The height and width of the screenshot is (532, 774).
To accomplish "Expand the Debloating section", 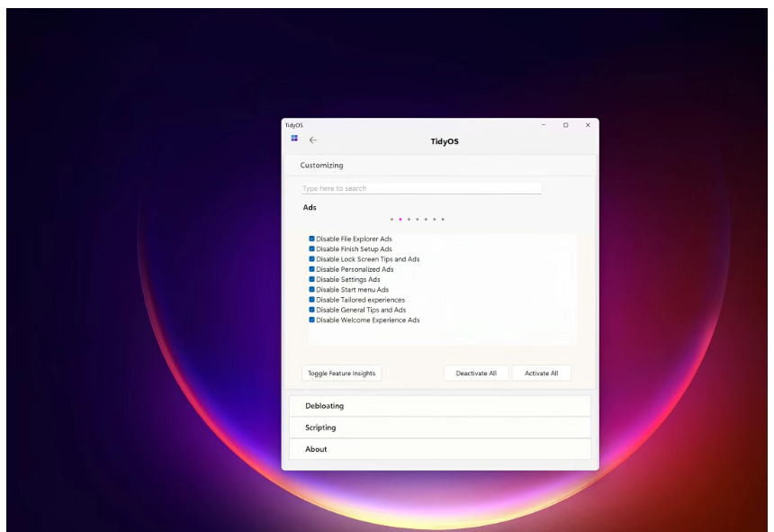I will (x=440, y=406).
